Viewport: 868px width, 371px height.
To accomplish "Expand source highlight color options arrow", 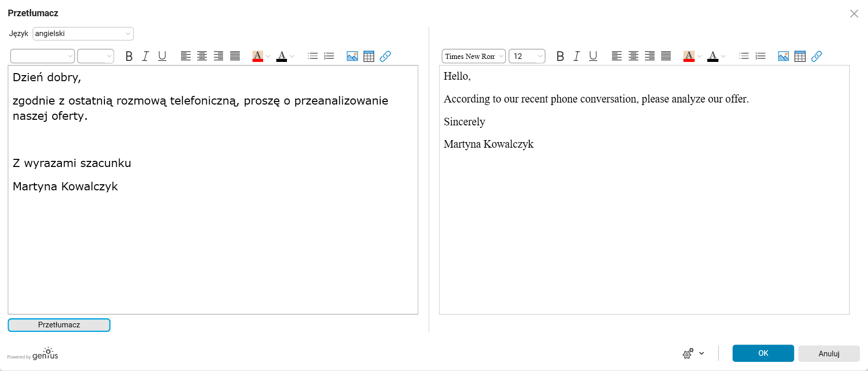I will coord(268,56).
